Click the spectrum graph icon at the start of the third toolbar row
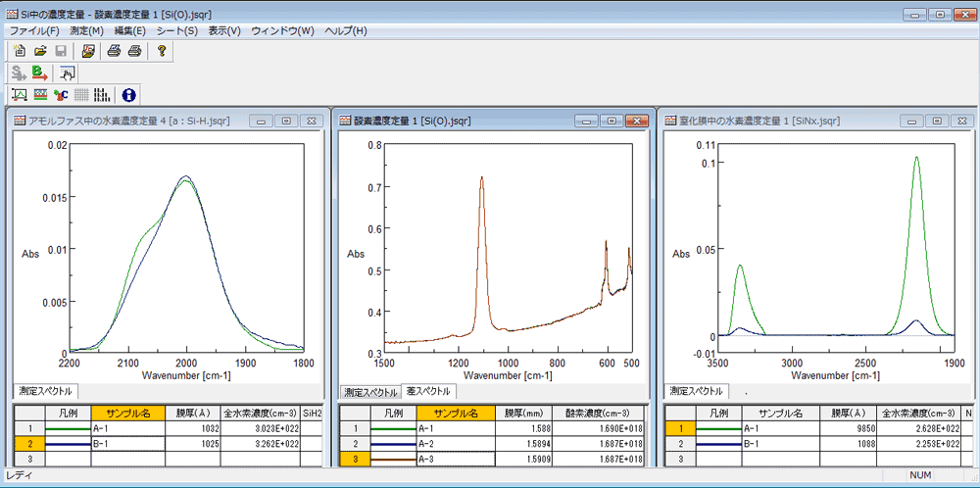Viewport: 980px width, 488px height. [x=20, y=95]
